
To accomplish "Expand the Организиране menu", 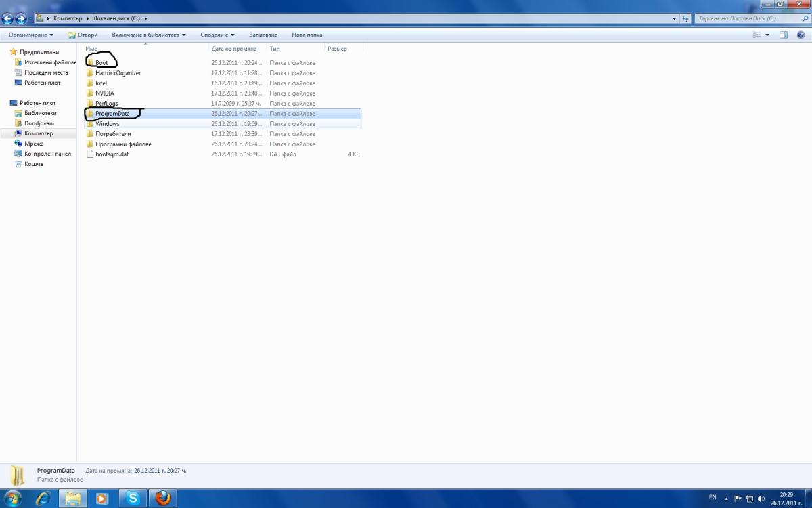I will [30, 35].
